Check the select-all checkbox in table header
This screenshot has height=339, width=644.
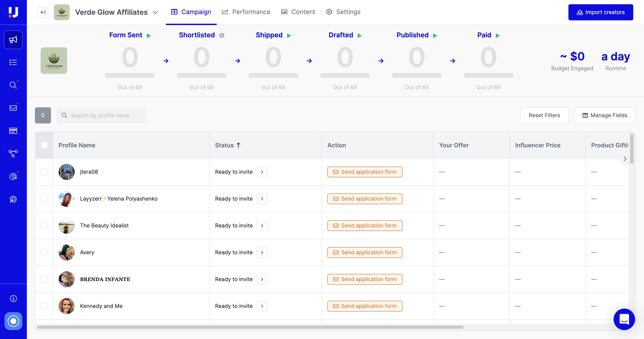tap(44, 145)
